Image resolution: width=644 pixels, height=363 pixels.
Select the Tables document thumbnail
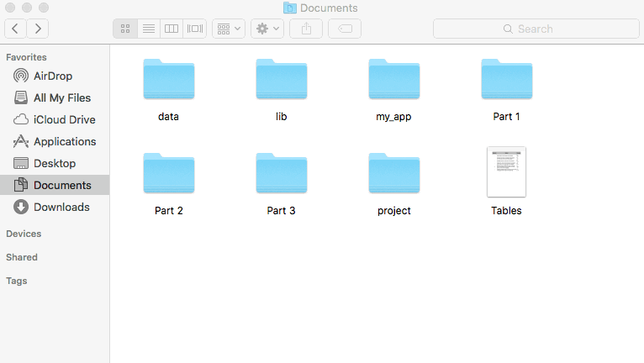click(x=506, y=171)
